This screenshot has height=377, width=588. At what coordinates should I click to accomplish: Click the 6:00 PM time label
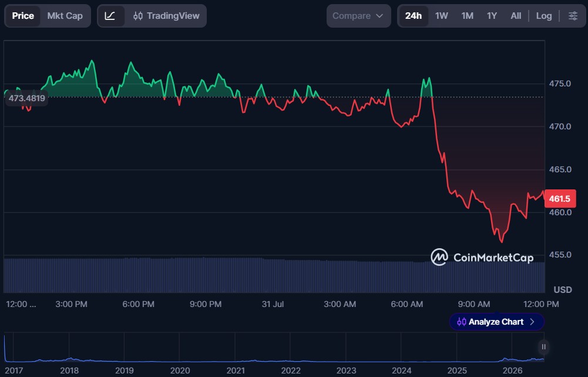click(139, 304)
